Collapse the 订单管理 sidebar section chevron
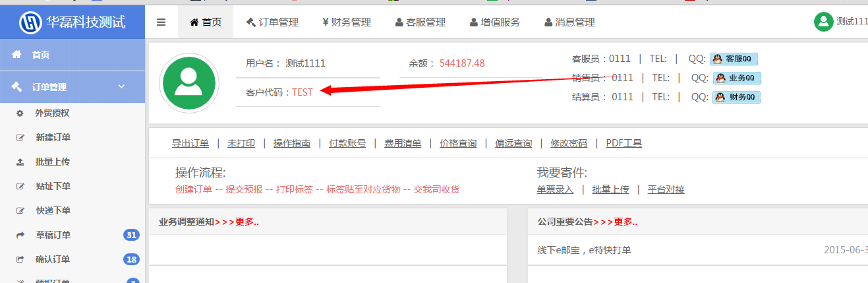The width and height of the screenshot is (868, 283). coord(121,86)
